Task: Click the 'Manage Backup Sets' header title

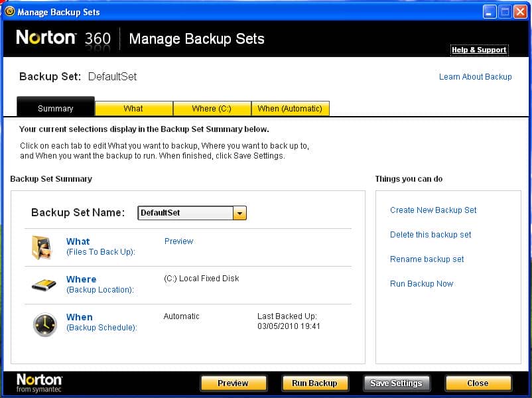Action: click(197, 38)
